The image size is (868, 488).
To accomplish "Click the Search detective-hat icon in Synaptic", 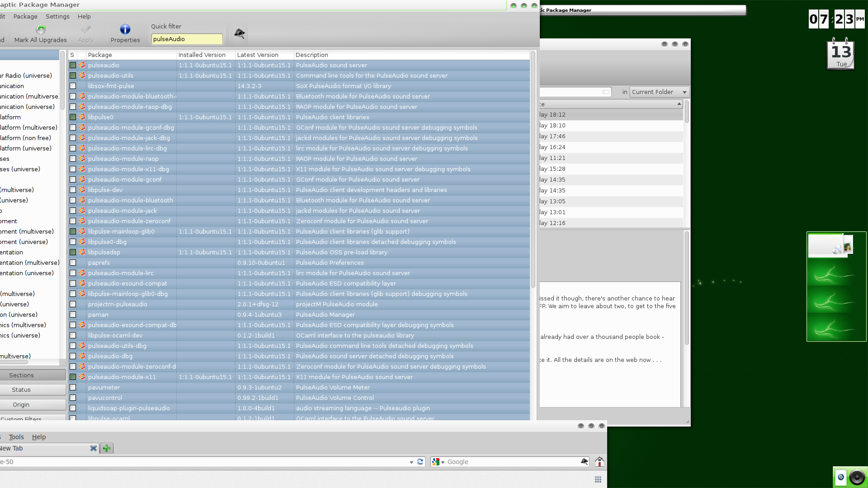I will pos(239,33).
